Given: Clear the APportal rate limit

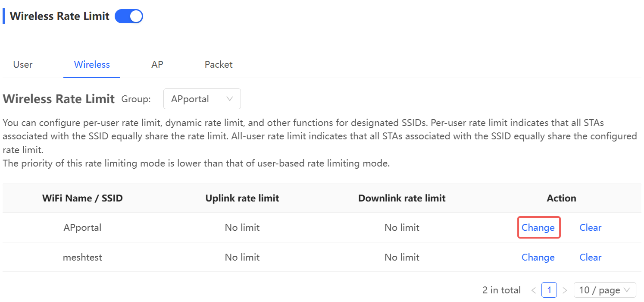Looking at the screenshot, I should pyautogui.click(x=590, y=227).
